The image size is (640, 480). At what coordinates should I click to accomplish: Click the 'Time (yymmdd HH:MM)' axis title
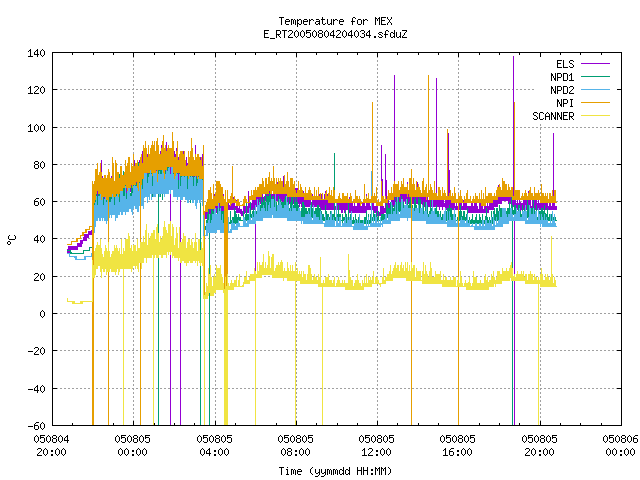click(335, 471)
